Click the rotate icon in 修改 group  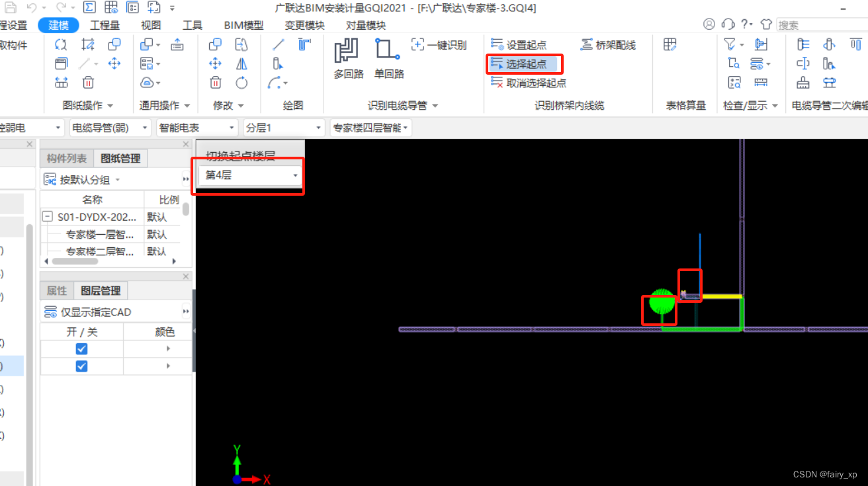point(242,83)
